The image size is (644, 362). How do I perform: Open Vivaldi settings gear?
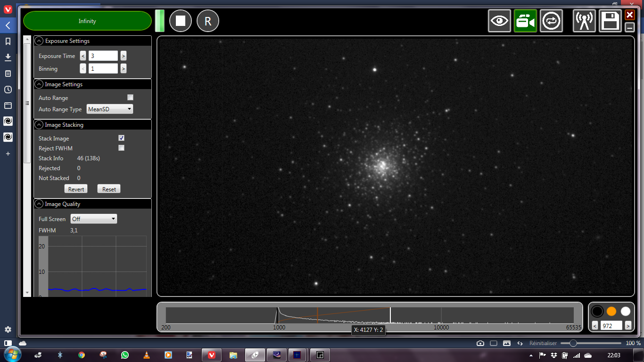(8, 329)
